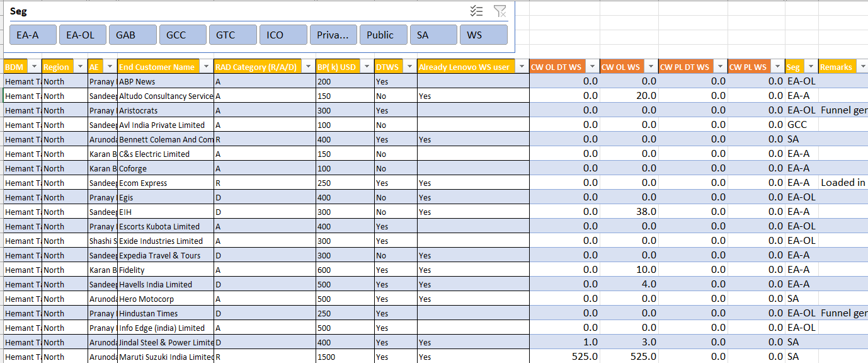This screenshot has height=363, width=868.
Task: Open the CW OL WS filter dropdown
Action: [x=651, y=67]
